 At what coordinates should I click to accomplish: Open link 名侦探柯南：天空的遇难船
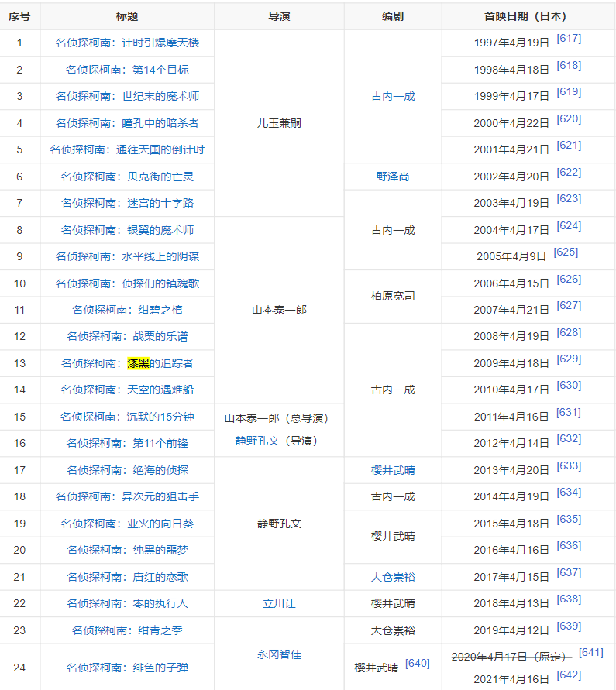[x=127, y=390]
